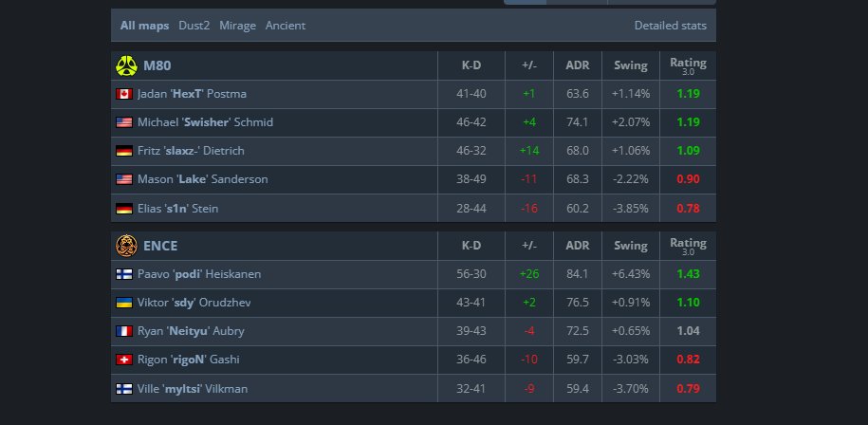
Task: Click the US flag beside Swisher
Action: (x=123, y=122)
